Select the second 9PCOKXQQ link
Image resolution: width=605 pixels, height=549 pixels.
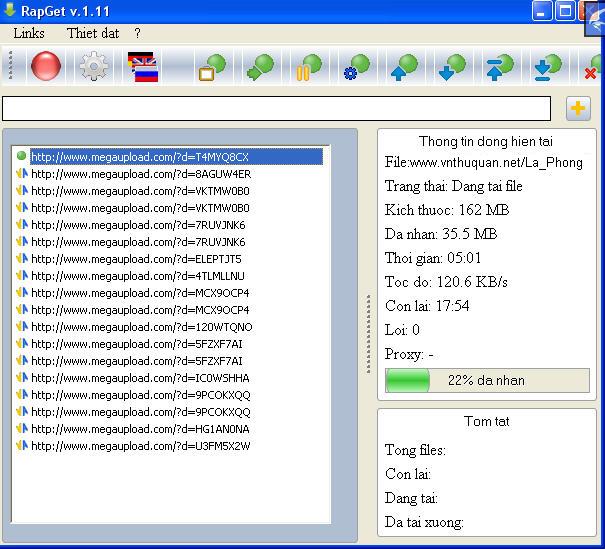(140, 412)
